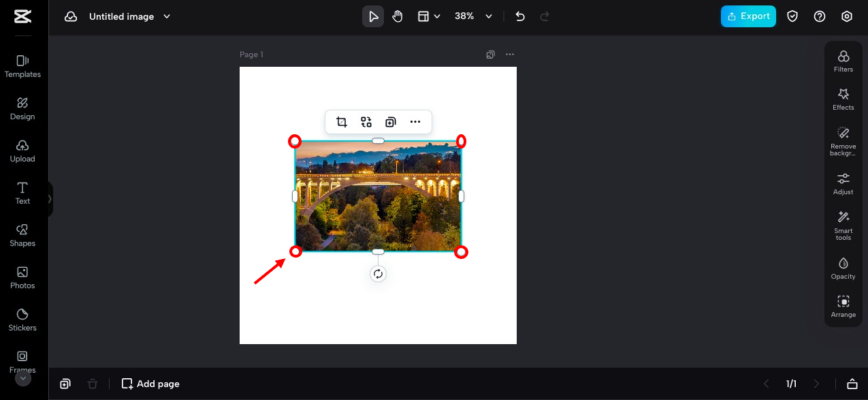Open Page 1 more options menu
Screen dimensions: 868x400
pyautogui.click(x=510, y=55)
